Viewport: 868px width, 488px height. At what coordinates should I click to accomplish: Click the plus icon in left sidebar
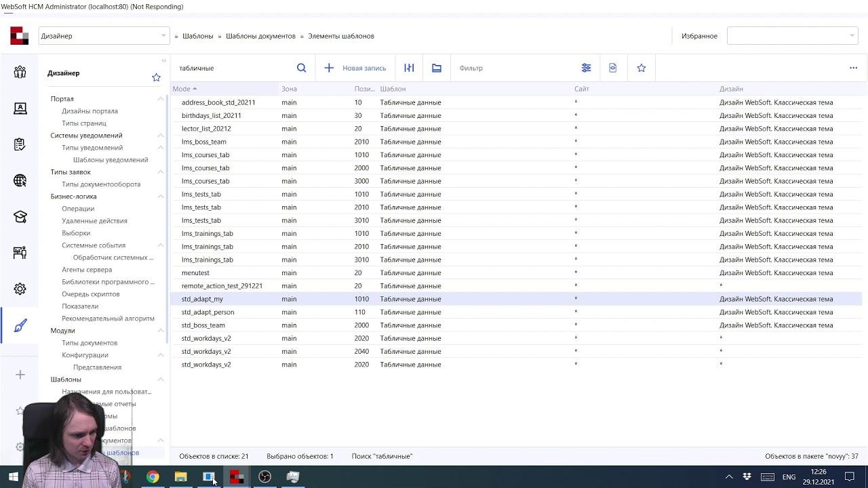(20, 375)
